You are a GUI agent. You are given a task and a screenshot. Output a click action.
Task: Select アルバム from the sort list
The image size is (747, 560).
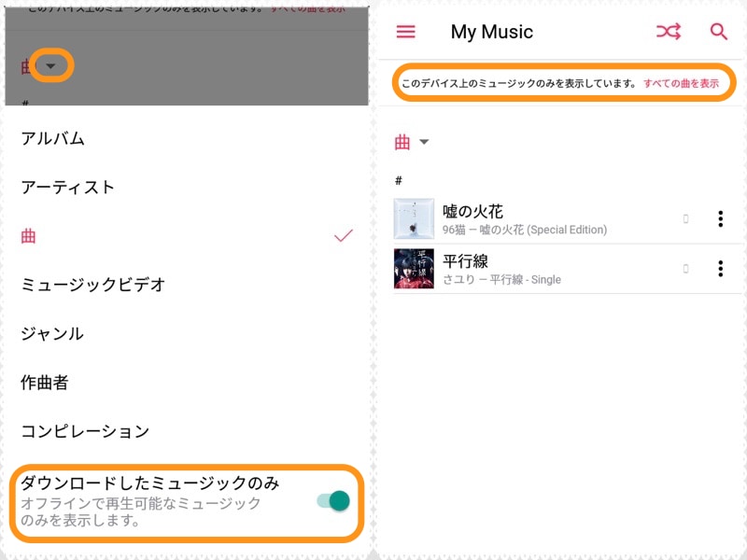[x=51, y=137]
